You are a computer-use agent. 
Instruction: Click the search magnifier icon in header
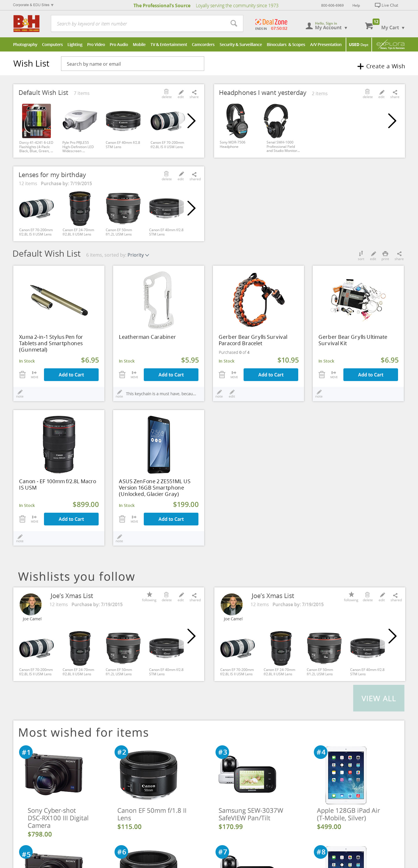[x=233, y=23]
